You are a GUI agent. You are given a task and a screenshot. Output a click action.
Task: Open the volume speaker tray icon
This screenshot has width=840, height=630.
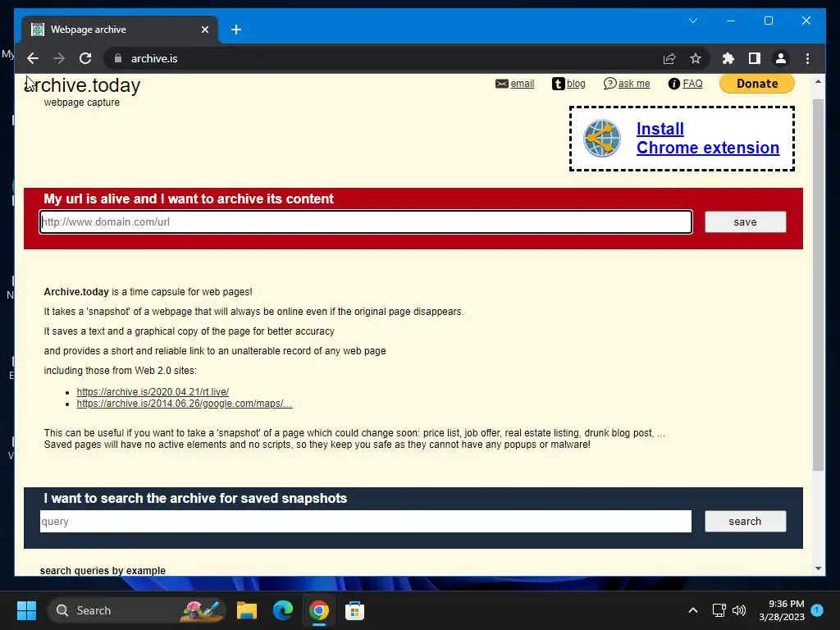(739, 610)
